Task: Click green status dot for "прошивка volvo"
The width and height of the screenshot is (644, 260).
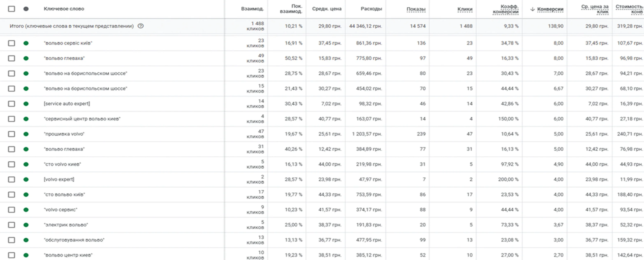Action: click(26, 134)
